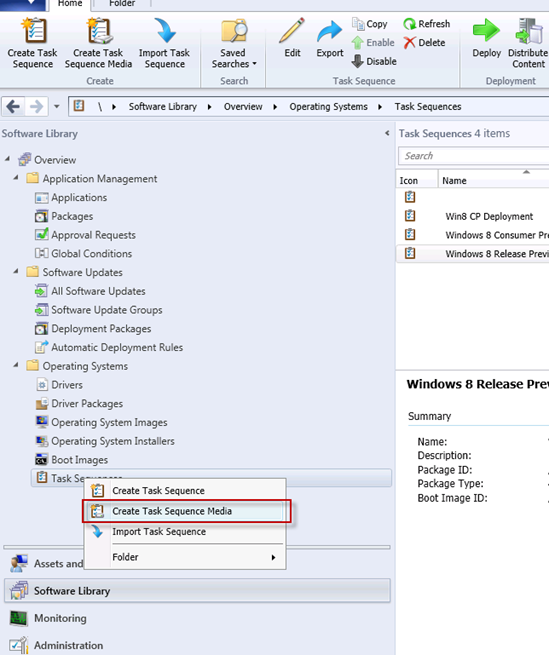549x655 pixels.
Task: Switch to the Home ribbon tab
Action: (70, 4)
